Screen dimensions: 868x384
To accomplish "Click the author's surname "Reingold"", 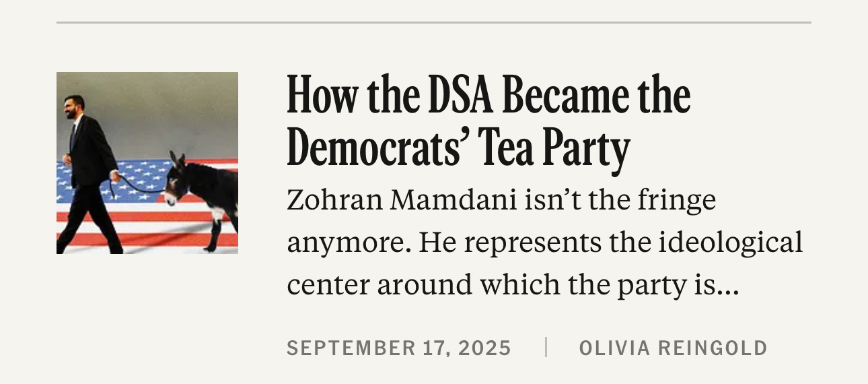I will [713, 348].
